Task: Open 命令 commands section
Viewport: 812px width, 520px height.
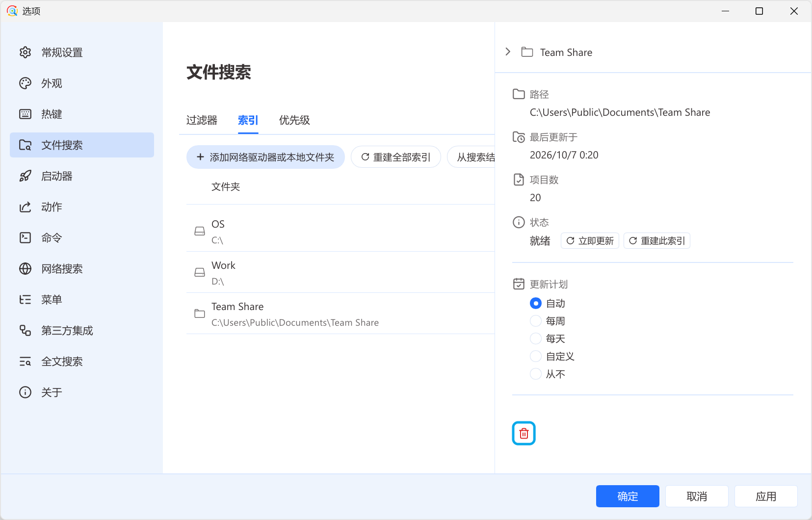Action: tap(82, 238)
